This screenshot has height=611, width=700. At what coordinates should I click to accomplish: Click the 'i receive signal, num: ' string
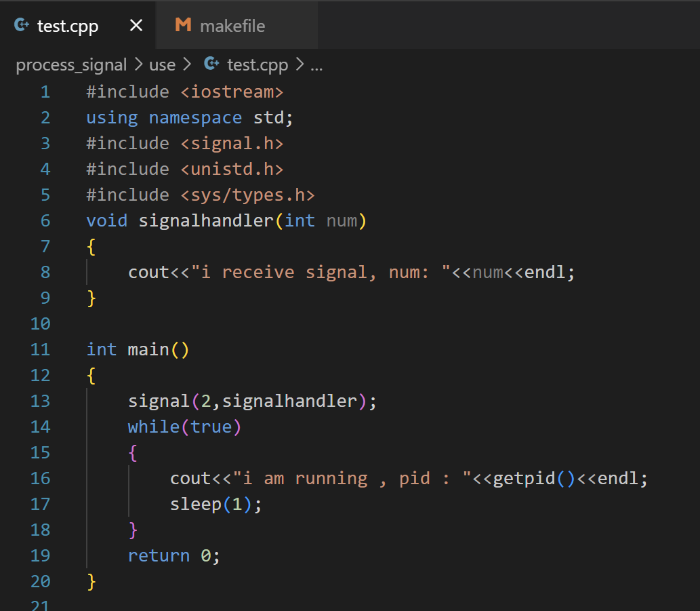pyautogui.click(x=321, y=273)
